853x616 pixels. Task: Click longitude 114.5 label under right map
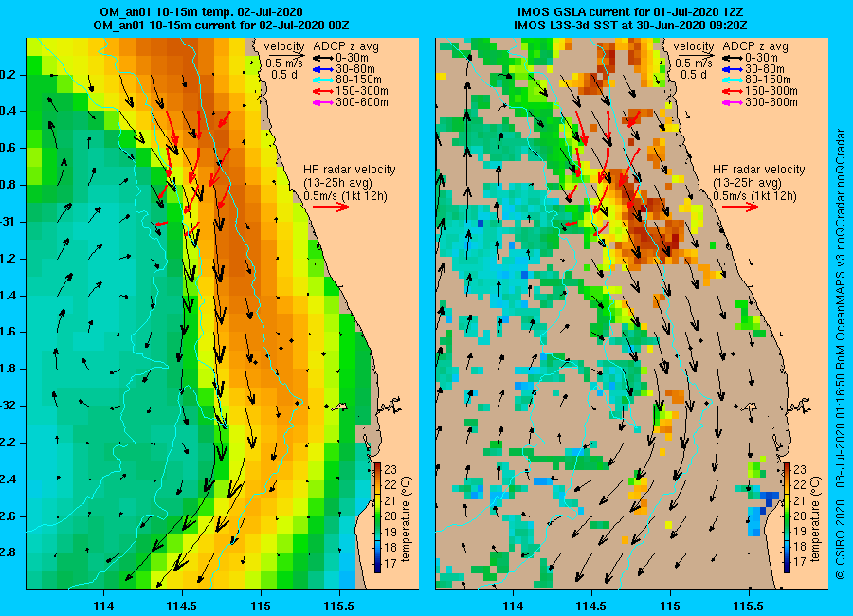[x=591, y=607]
